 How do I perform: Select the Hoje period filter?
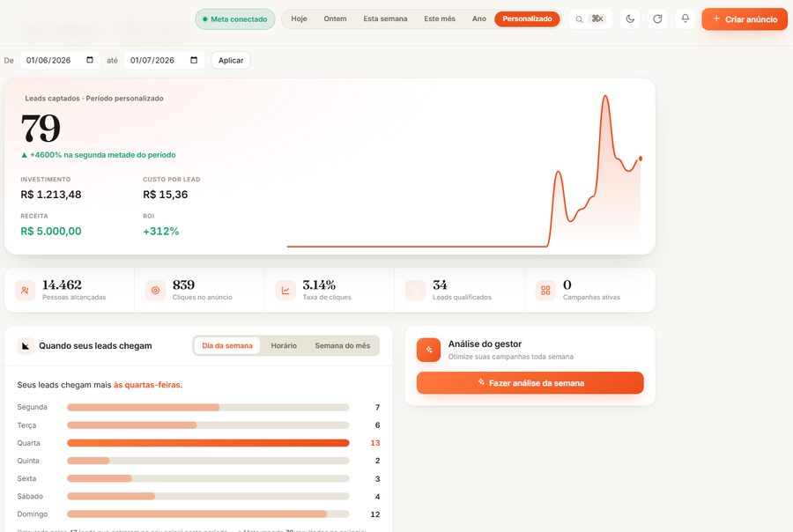[299, 18]
